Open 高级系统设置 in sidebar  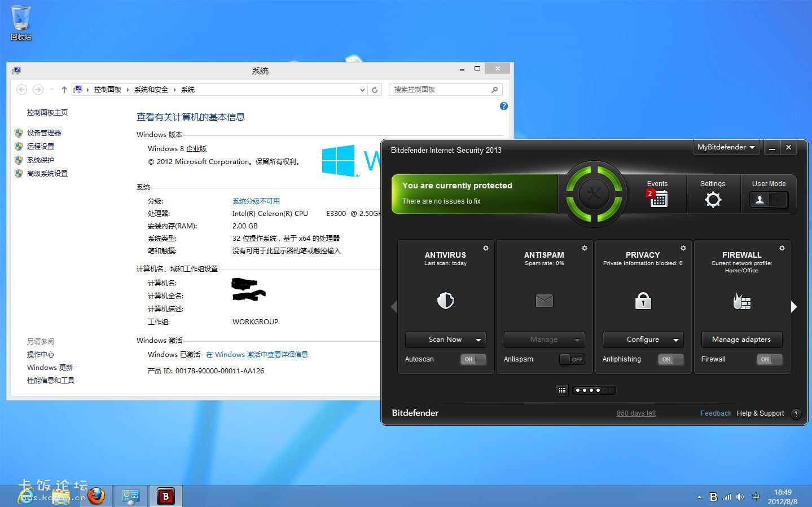[47, 174]
